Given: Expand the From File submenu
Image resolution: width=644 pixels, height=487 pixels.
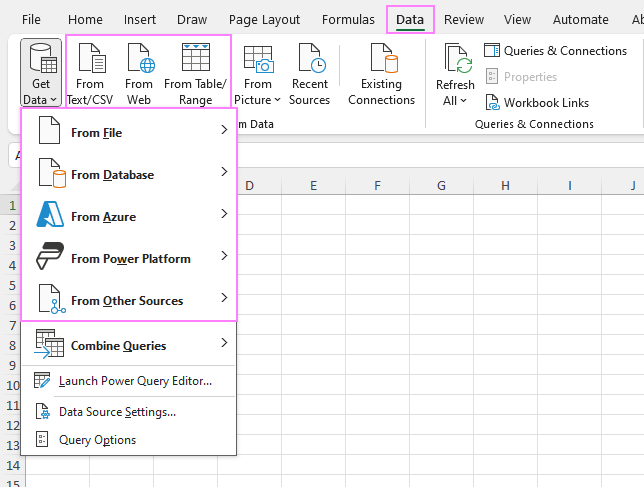Looking at the screenshot, I should pos(128,132).
